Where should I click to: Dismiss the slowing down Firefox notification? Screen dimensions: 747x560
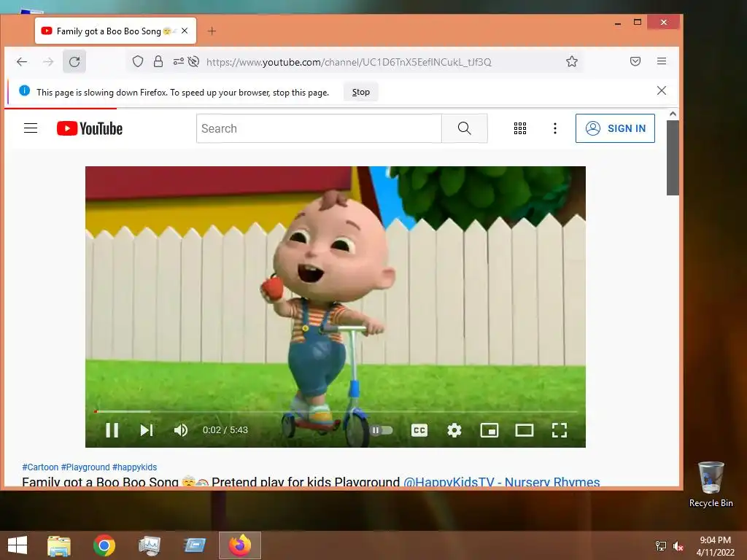point(661,90)
